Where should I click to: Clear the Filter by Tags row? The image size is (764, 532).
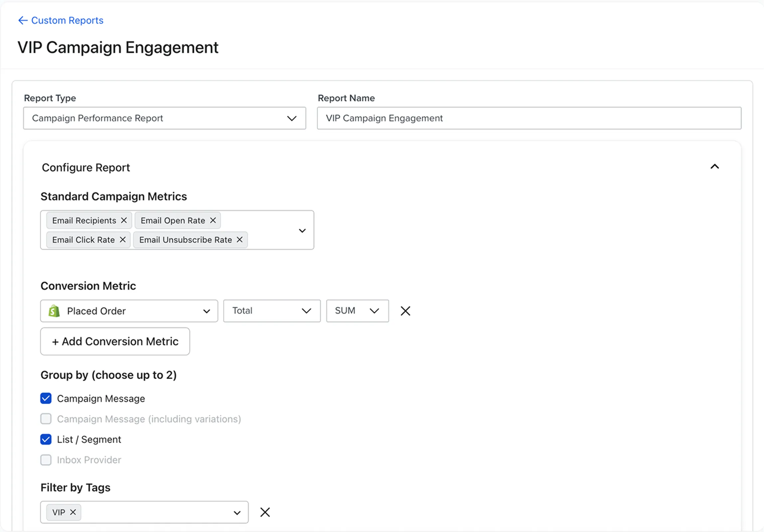265,512
